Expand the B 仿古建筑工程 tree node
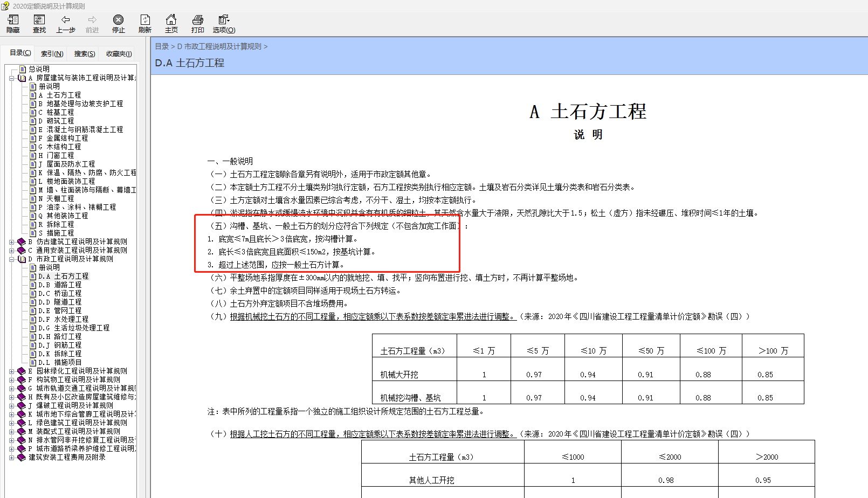This screenshot has height=498, width=868. coord(11,242)
